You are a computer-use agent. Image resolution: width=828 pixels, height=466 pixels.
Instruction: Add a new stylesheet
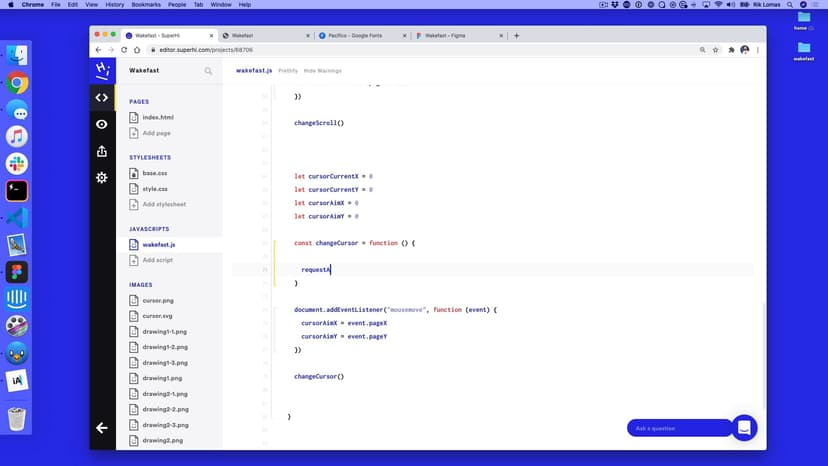(164, 204)
